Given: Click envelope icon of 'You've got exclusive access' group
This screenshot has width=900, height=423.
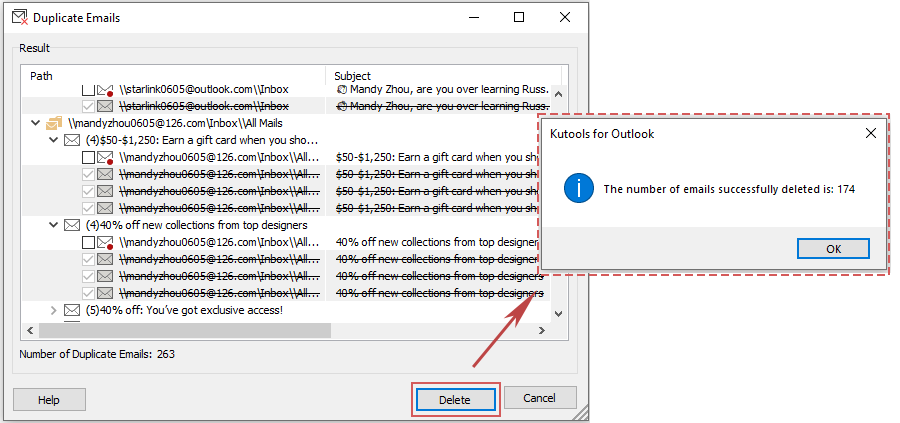Looking at the screenshot, I should pyautogui.click(x=71, y=310).
